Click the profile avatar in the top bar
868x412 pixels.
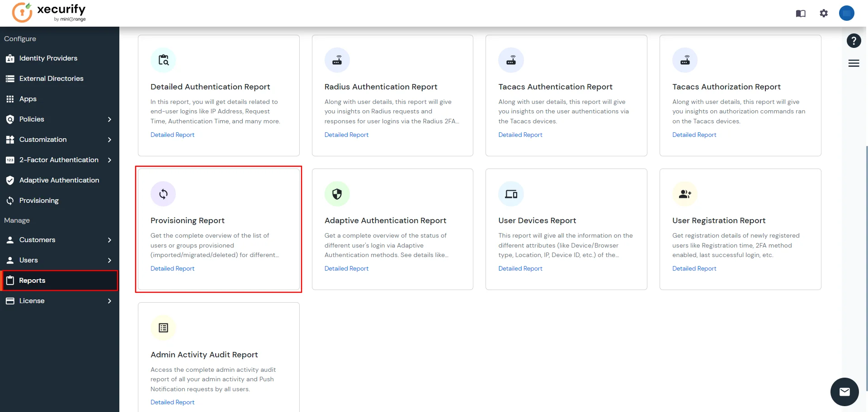coord(846,13)
